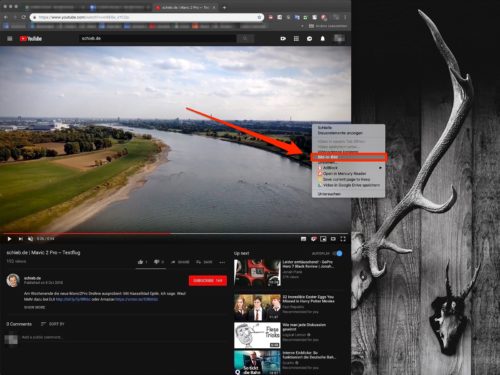The width and height of the screenshot is (500, 375).
Task: Expand the AdBlock submenu arrow
Action: coord(380,168)
